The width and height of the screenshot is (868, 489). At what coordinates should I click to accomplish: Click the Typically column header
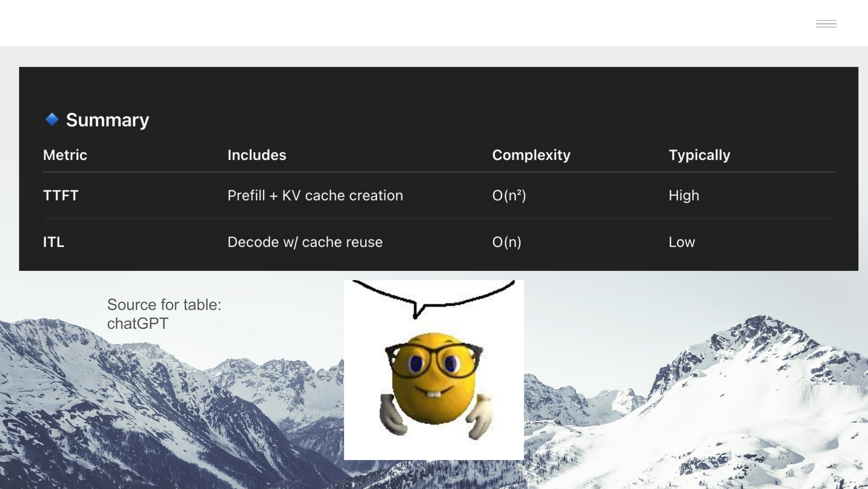(x=699, y=155)
